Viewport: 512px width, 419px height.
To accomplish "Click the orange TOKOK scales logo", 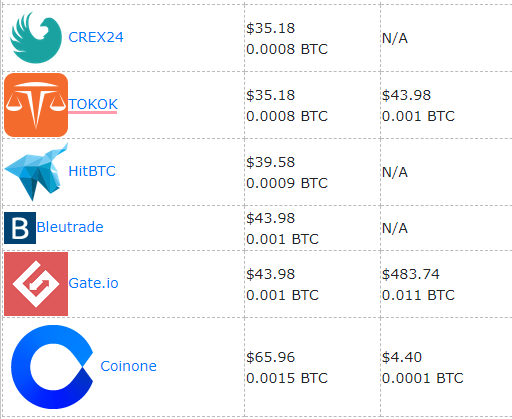I will pyautogui.click(x=36, y=105).
